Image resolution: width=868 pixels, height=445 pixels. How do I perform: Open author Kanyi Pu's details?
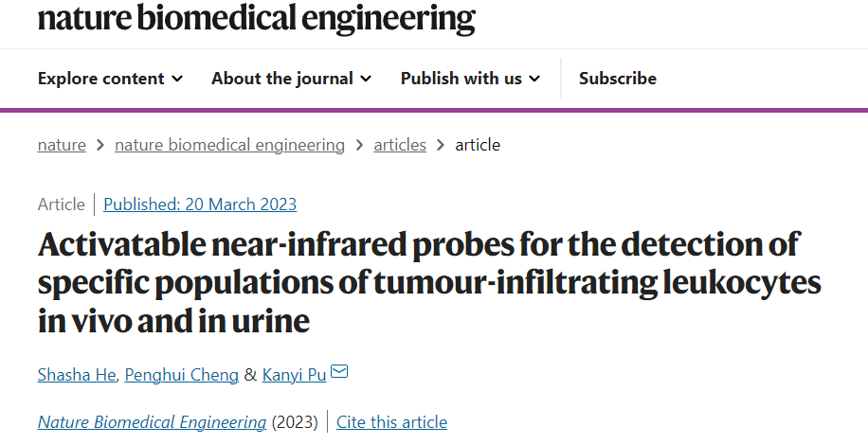(x=294, y=375)
